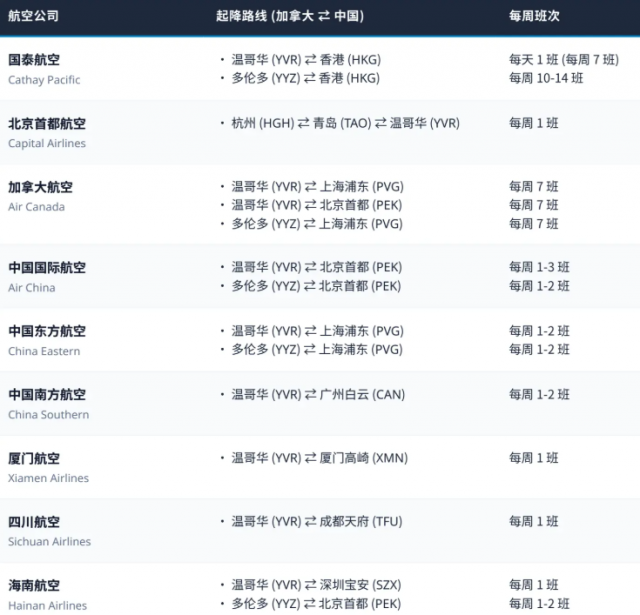640x615 pixels.
Task: Click Hainan route 多伦多 ⇄ 北京首都 (PEK)
Action: [x=316, y=604]
